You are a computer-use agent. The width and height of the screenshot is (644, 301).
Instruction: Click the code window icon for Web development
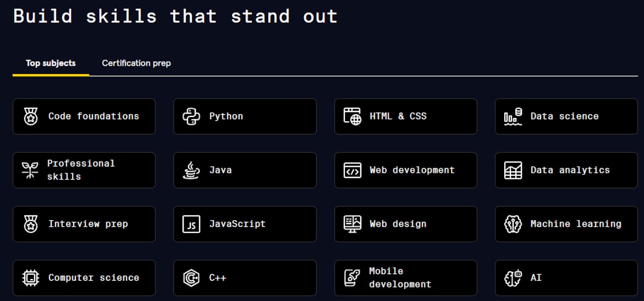(352, 170)
